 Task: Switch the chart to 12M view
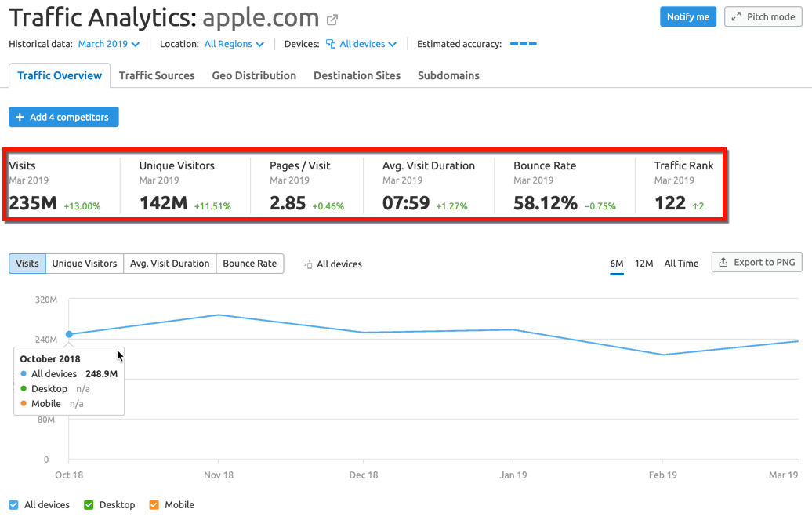coord(643,263)
